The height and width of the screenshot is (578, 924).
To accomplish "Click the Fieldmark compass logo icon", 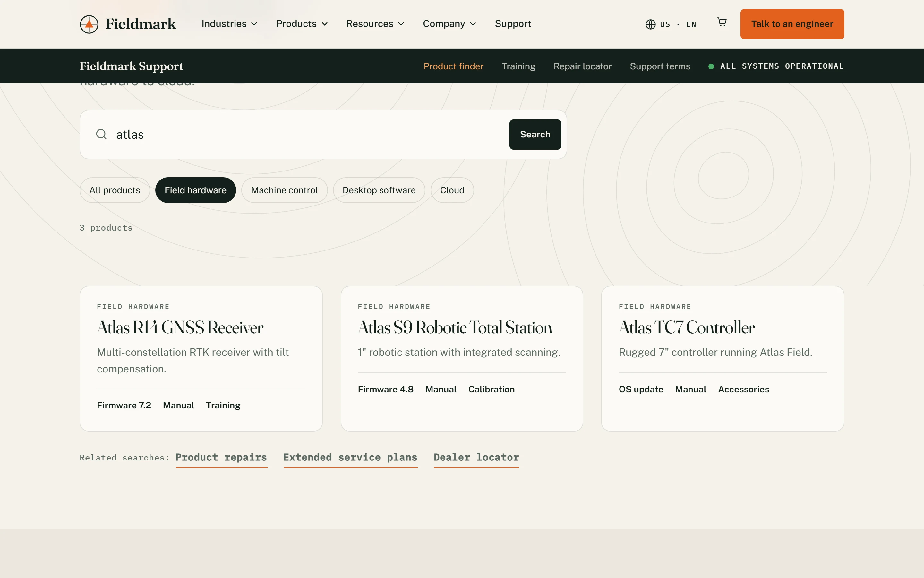I will [89, 24].
